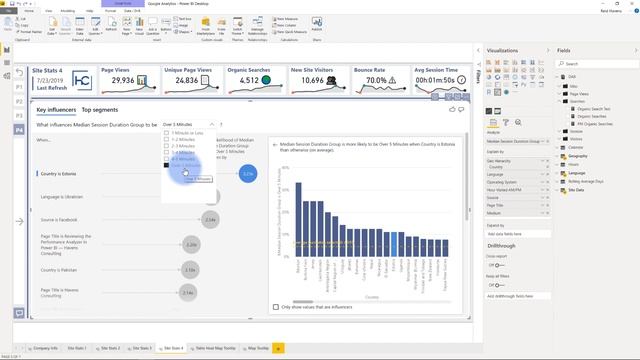
Task: Open the Company Info page tab
Action: pyautogui.click(x=42, y=348)
